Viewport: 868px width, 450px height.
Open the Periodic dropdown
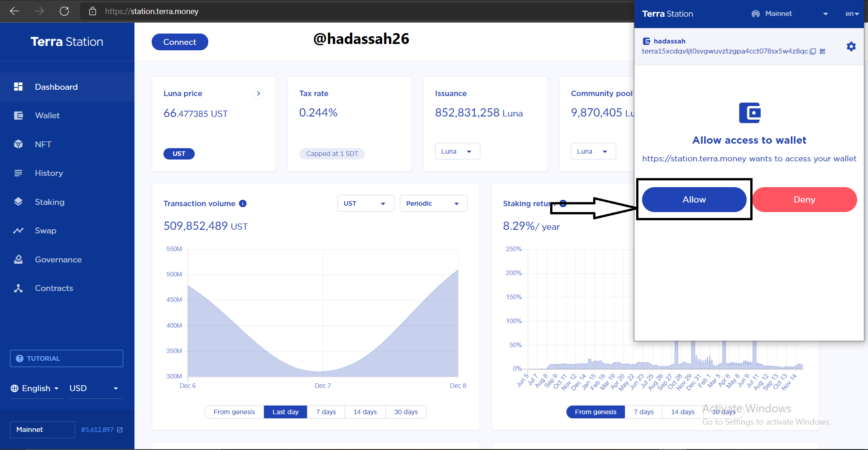click(x=433, y=203)
